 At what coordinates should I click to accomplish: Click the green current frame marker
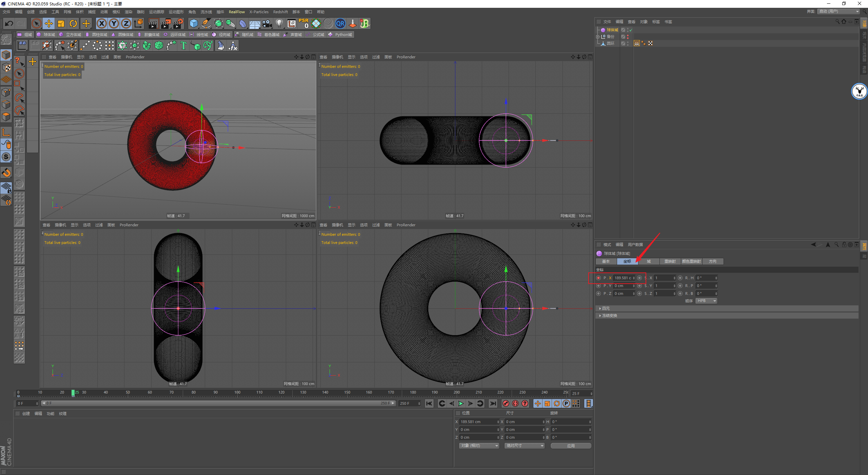click(73, 393)
